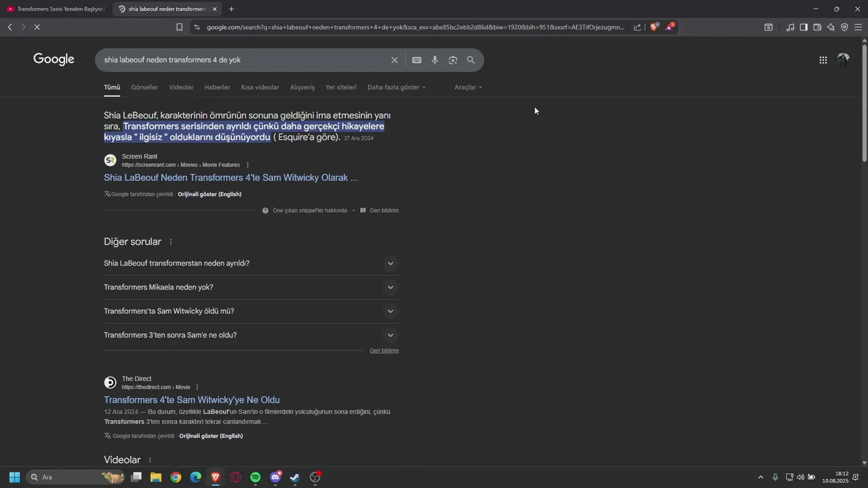Open the Google account profile avatar
This screenshot has width=868, height=488.
pyautogui.click(x=844, y=60)
